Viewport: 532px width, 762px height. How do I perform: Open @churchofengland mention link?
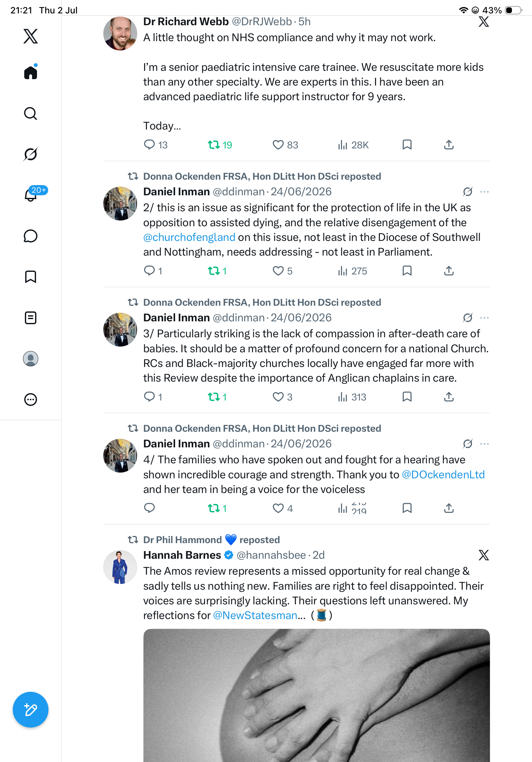pyautogui.click(x=189, y=237)
